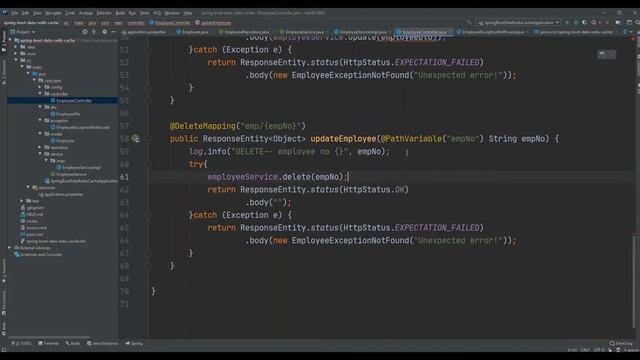Open TODO tool window

[x=22, y=344]
